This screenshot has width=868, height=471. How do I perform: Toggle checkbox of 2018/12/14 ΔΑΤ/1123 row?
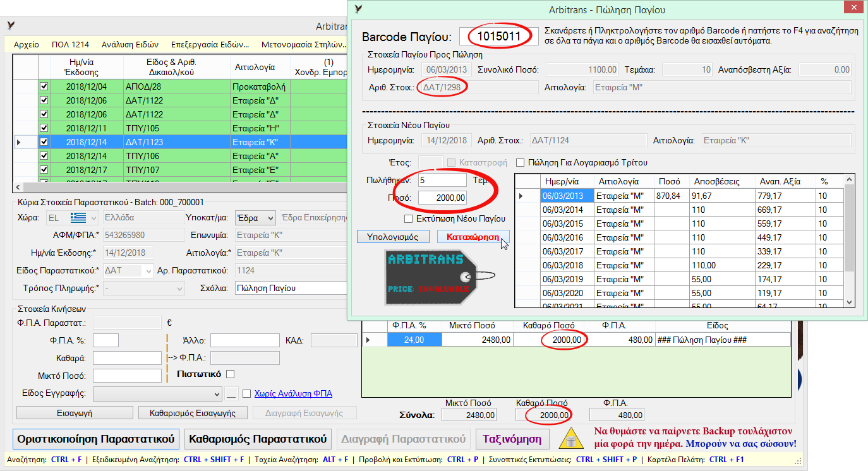click(x=44, y=142)
